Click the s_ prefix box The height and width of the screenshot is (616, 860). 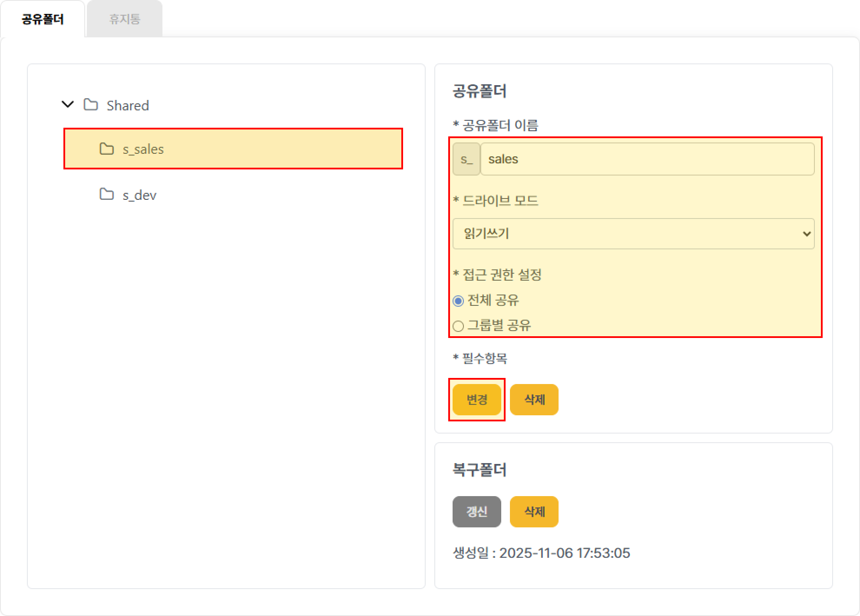466,159
